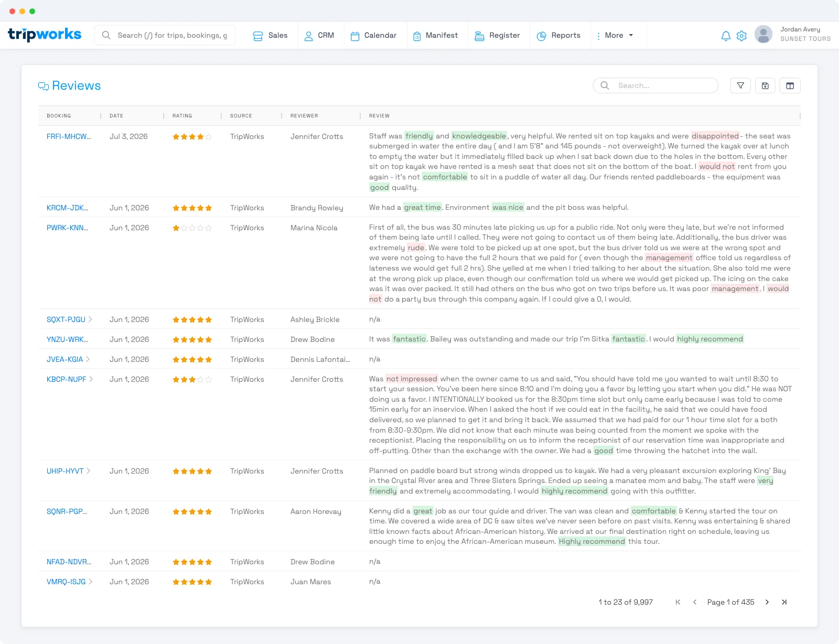Expand booking SQXT-PJGU chevron
This screenshot has height=644, width=839.
(x=90, y=319)
